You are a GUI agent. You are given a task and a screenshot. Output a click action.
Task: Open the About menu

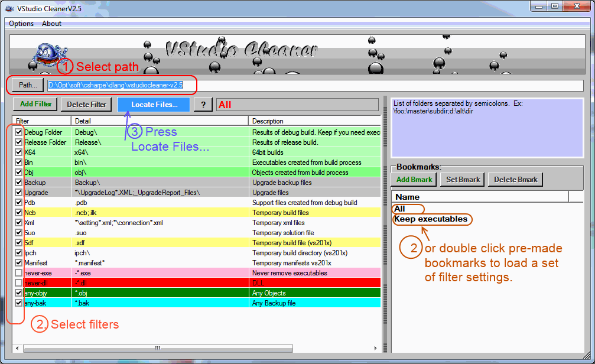(x=51, y=24)
